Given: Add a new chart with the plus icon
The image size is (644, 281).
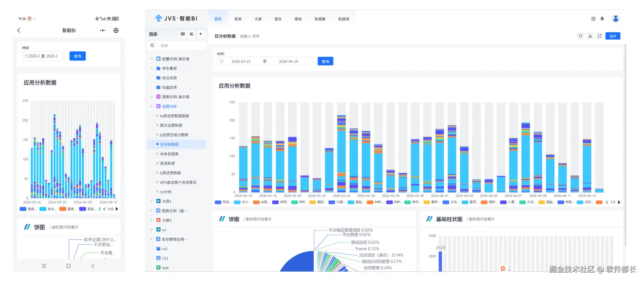Looking at the screenshot, I should 201,34.
